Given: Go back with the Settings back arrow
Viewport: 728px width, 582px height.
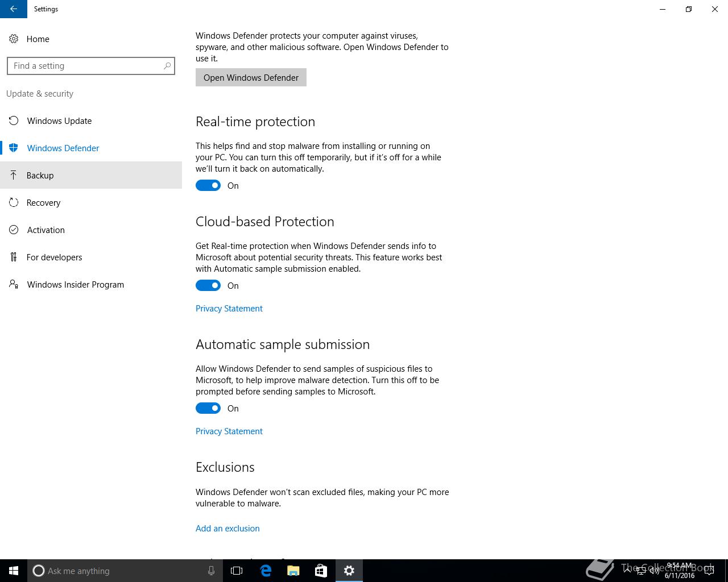Looking at the screenshot, I should pos(13,9).
